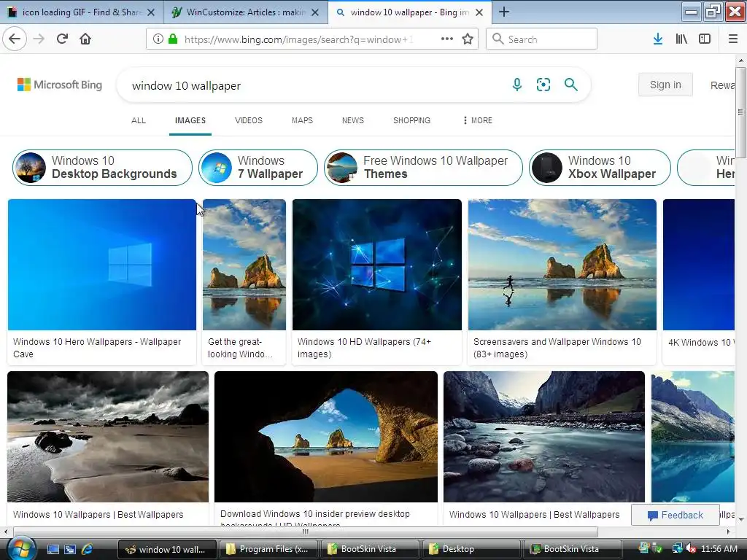Click the vertical scrollbar up arrow
The image size is (747, 560).
740,61
